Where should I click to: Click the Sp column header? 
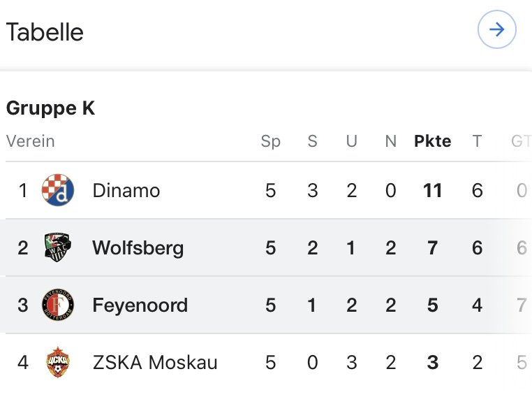[270, 141]
